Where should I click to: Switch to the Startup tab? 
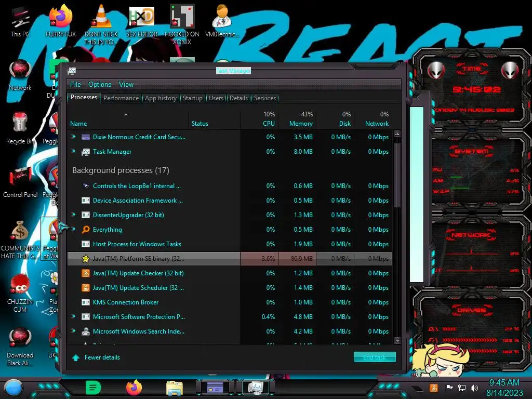point(192,98)
